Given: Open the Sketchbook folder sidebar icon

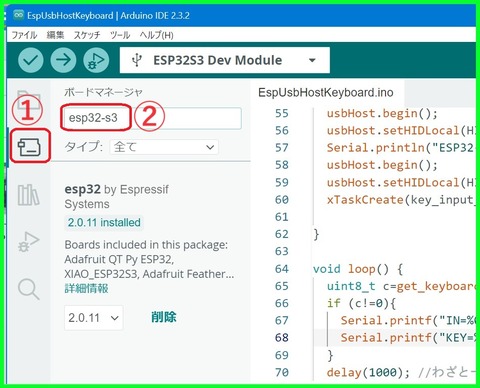Looking at the screenshot, I should [28, 99].
